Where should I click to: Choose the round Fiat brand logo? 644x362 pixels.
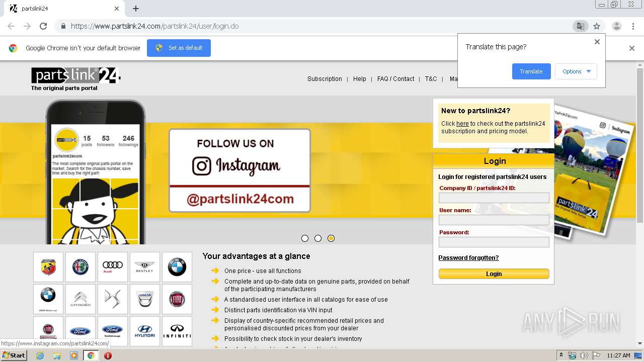(177, 299)
